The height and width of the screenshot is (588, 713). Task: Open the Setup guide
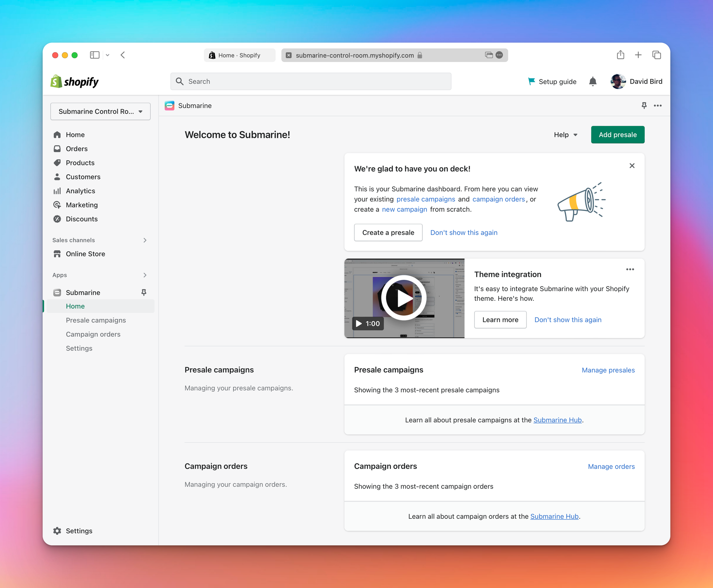coord(552,81)
